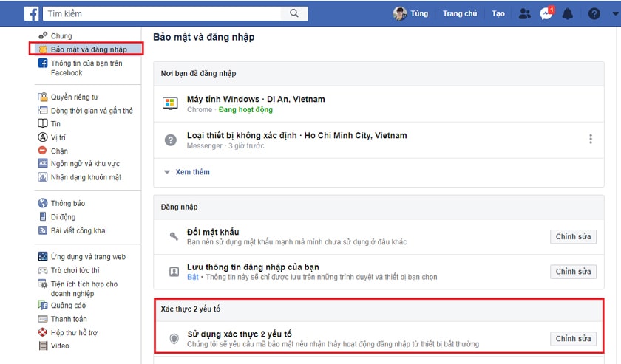Click the Đổi mật khẩu key icon
Image resolution: width=621 pixels, height=364 pixels.
174,236
